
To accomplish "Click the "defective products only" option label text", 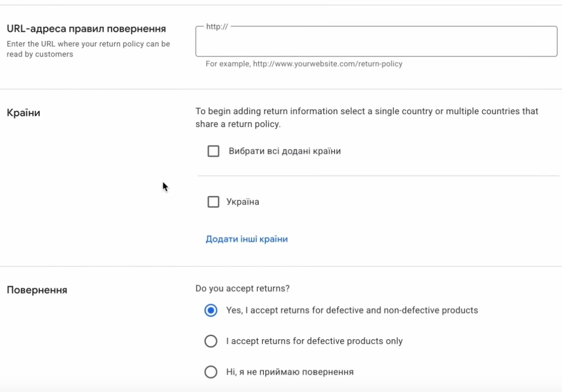I will (315, 341).
